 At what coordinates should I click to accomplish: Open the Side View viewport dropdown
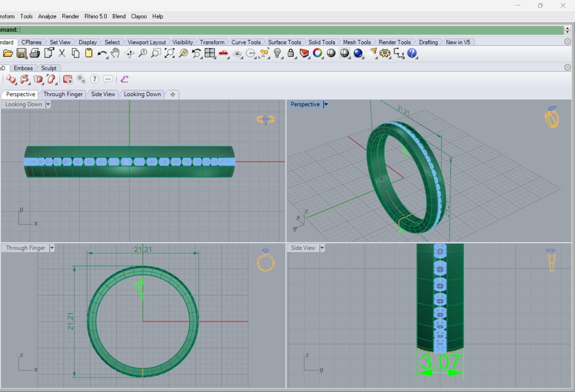(x=322, y=248)
